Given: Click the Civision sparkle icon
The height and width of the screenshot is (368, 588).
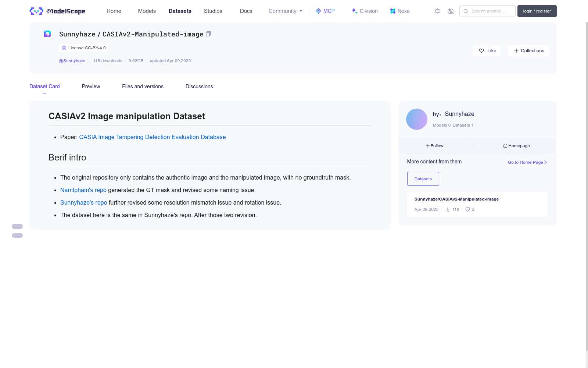Looking at the screenshot, I should point(354,11).
